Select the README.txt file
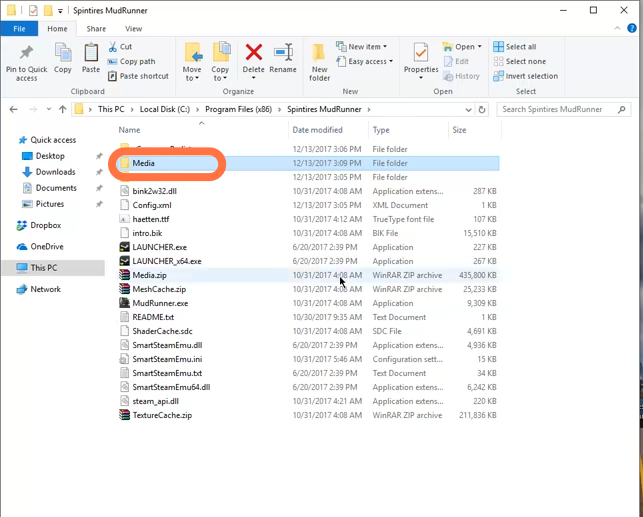Image resolution: width=643 pixels, height=517 pixels. point(308,317)
